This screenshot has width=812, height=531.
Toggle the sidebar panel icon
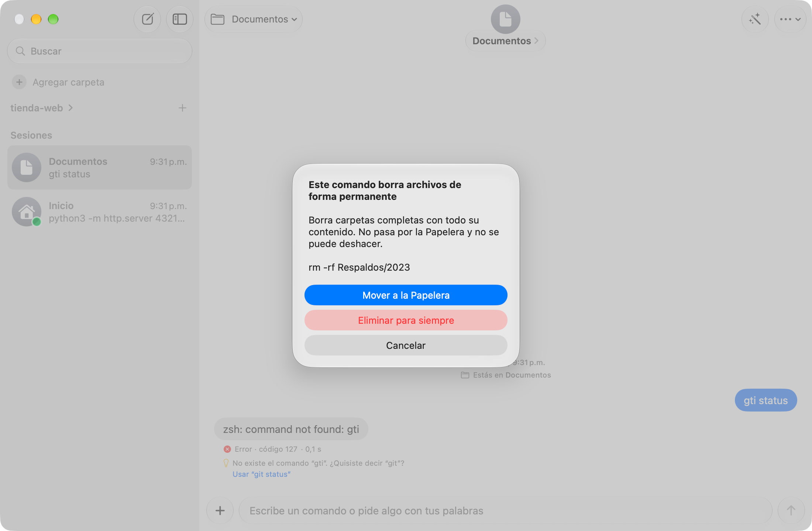(180, 19)
